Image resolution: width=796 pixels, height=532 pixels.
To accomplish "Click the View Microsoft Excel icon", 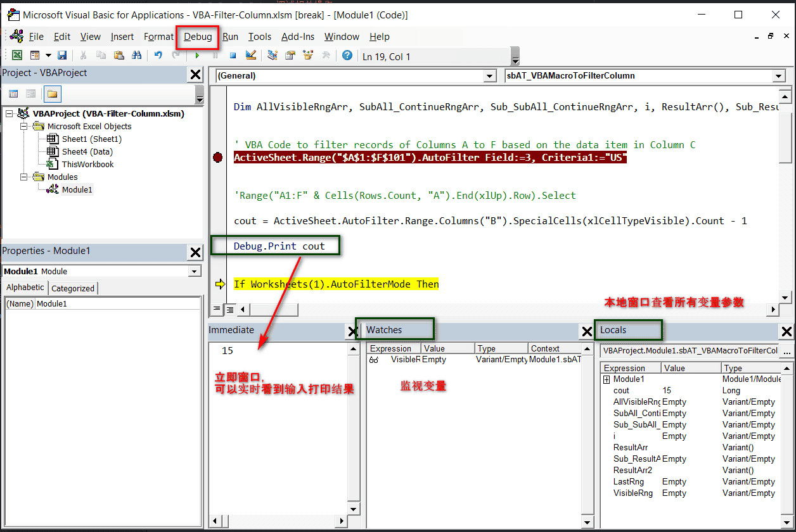I will (x=17, y=56).
